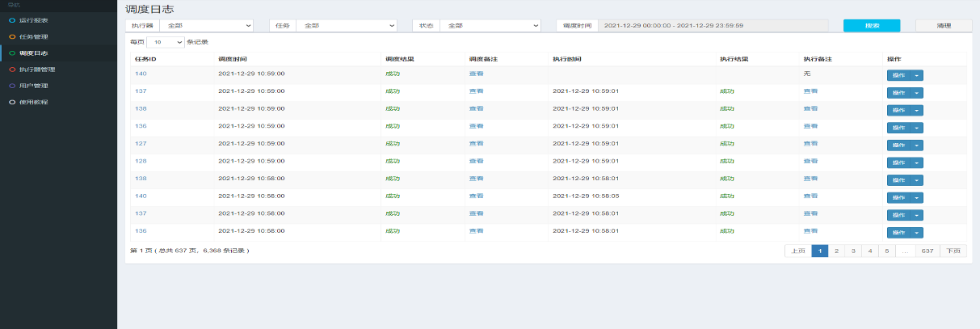Viewport: 980px width, 329px height.
Task: Click the green 调度日志 sidebar icon
Action: (x=11, y=53)
